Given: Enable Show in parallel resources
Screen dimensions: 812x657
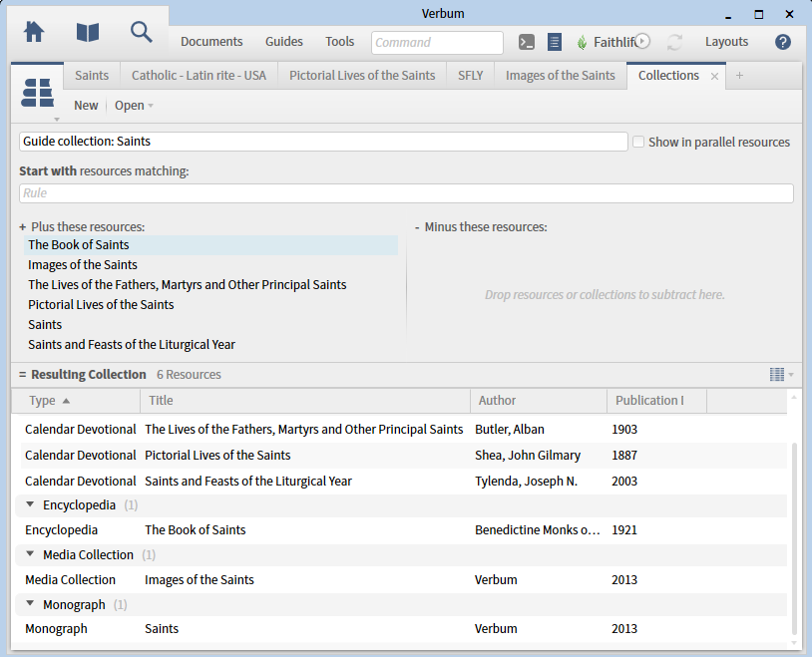Looking at the screenshot, I should click(x=638, y=142).
